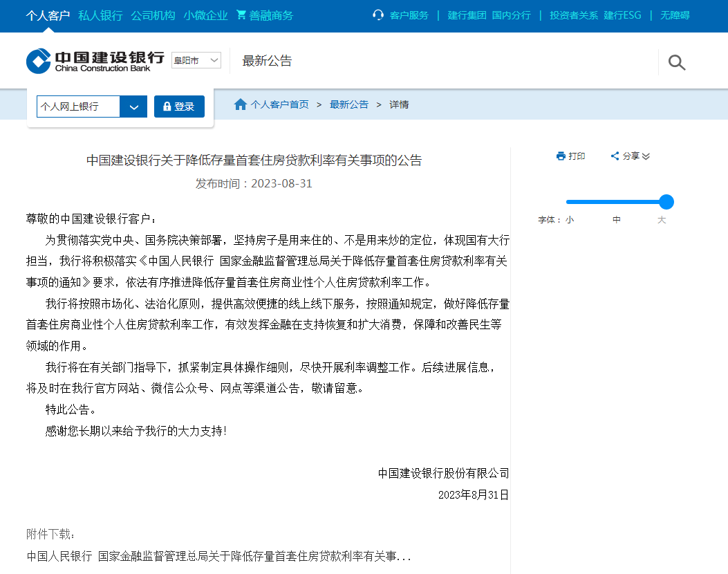Screen dimensions: 728x574
Task: Set font size to 中 on the slider
Action: [616, 201]
